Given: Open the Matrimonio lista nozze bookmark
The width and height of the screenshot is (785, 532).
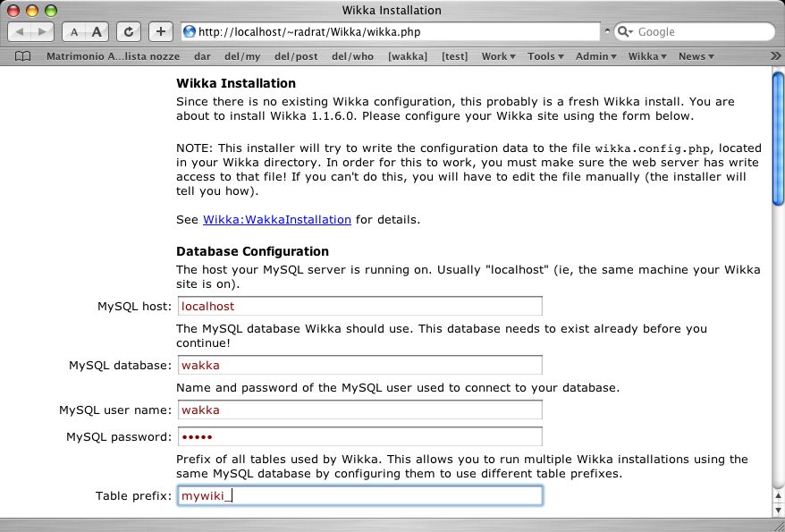Looking at the screenshot, I should coord(114,56).
